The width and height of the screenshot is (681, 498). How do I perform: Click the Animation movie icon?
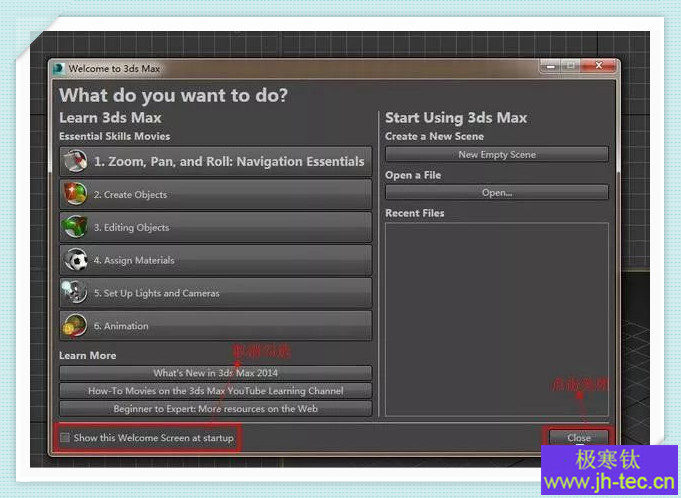[x=75, y=325]
